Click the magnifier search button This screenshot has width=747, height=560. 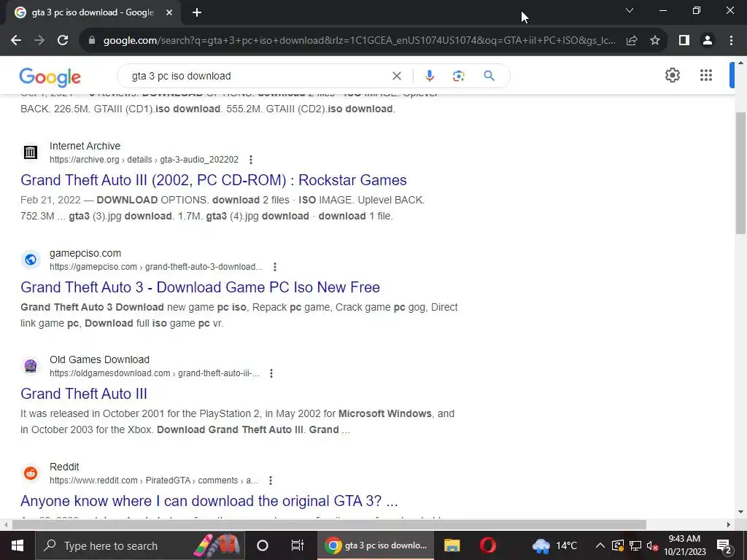click(x=489, y=76)
